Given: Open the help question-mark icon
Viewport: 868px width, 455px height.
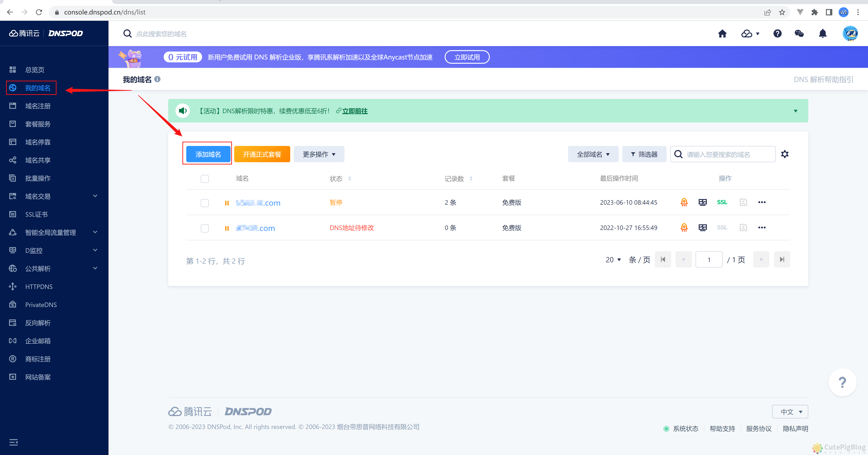Looking at the screenshot, I should (777, 33).
